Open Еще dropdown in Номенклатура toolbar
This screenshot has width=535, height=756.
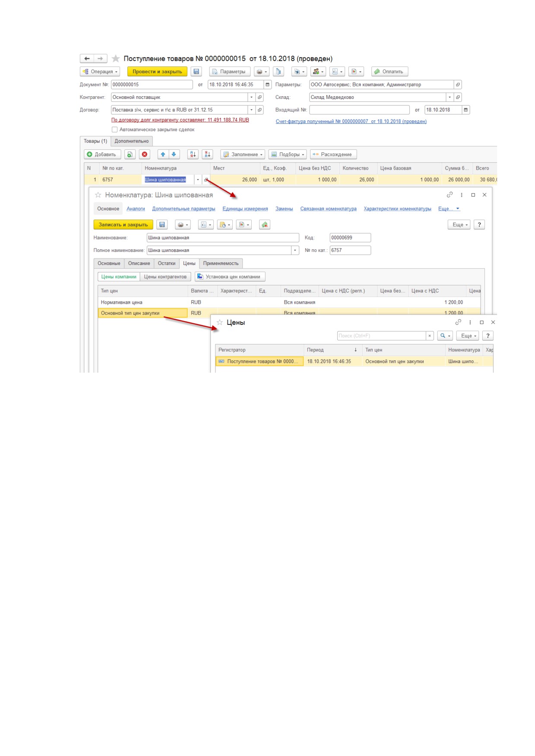pos(459,225)
